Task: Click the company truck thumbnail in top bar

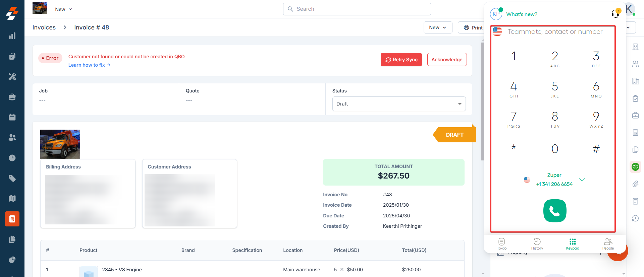Action: (40, 8)
